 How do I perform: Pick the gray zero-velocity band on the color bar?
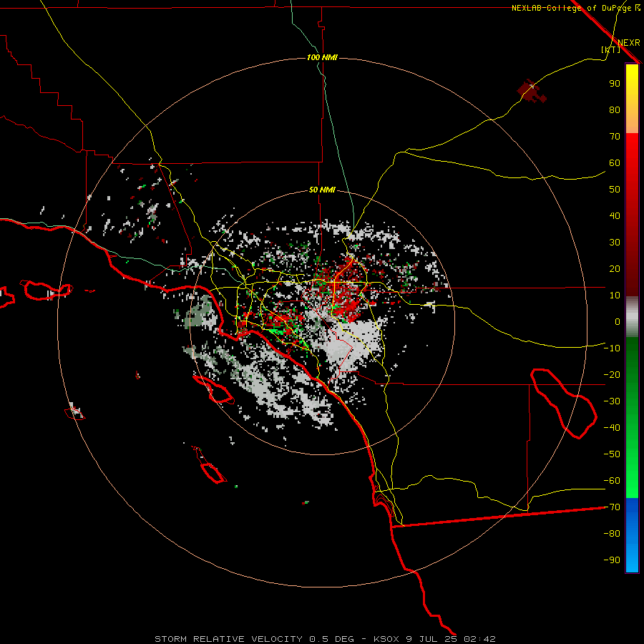(632, 317)
